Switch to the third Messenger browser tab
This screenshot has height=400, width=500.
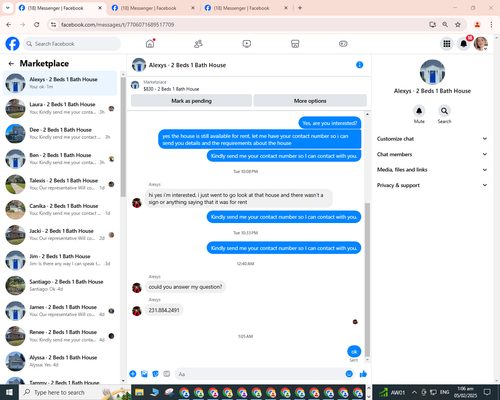tap(246, 8)
